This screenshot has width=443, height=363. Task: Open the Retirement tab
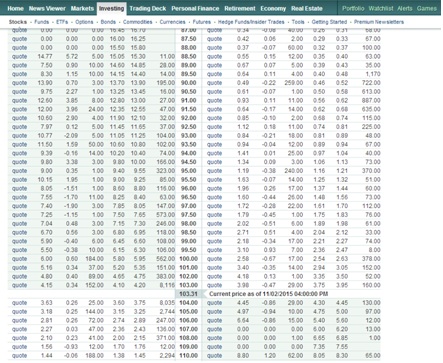[x=240, y=8]
